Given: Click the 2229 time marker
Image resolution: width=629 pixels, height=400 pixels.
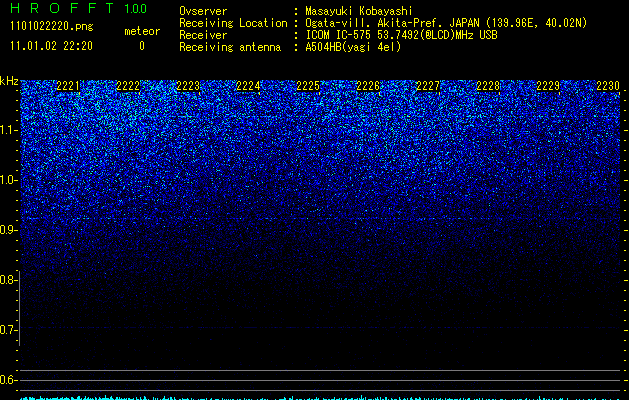Looking at the screenshot, I should 548,86.
